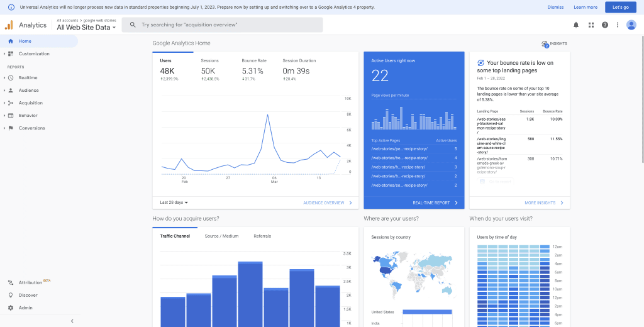The height and width of the screenshot is (327, 644).
Task: Click the Behavior window icon
Action: [11, 116]
